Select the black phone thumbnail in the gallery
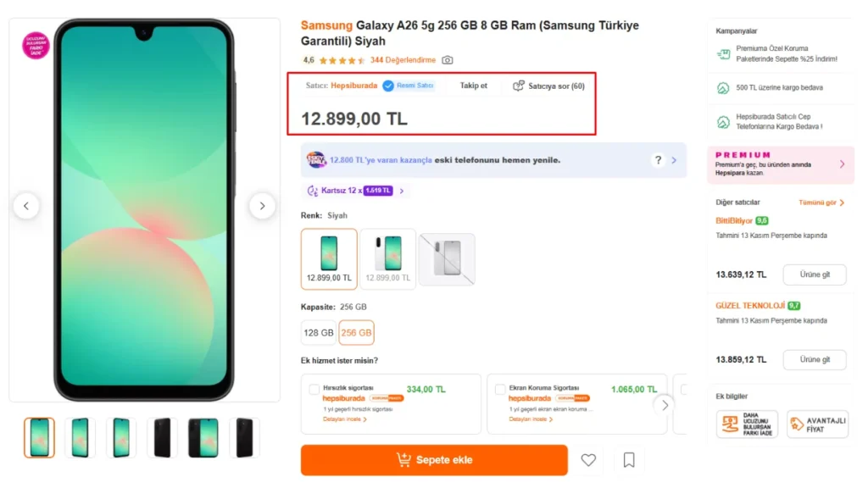Screen dimensions: 868x488 pos(161,435)
